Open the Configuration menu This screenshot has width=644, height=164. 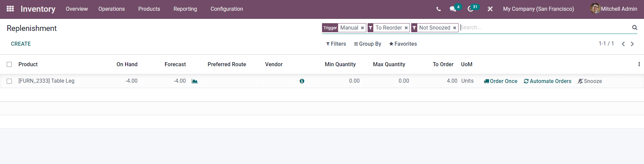point(227,9)
